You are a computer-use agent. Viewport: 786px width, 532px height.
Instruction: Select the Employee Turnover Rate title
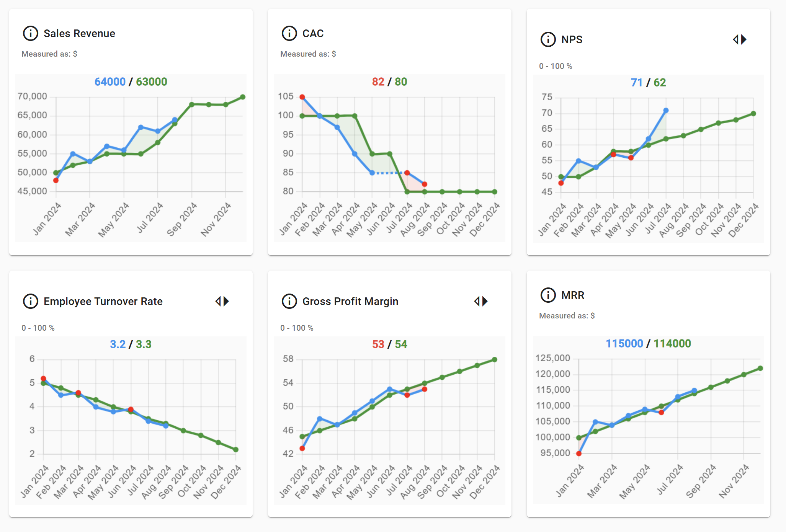[x=103, y=301]
